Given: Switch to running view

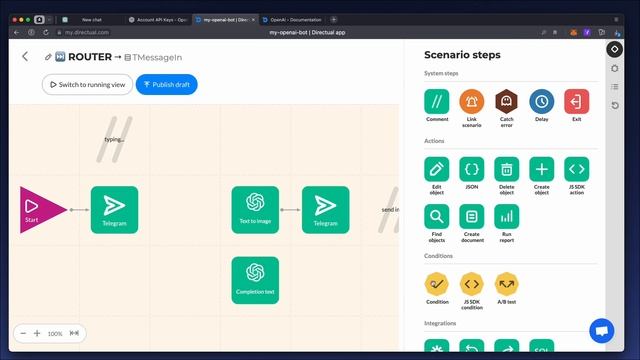Looking at the screenshot, I should tap(87, 84).
